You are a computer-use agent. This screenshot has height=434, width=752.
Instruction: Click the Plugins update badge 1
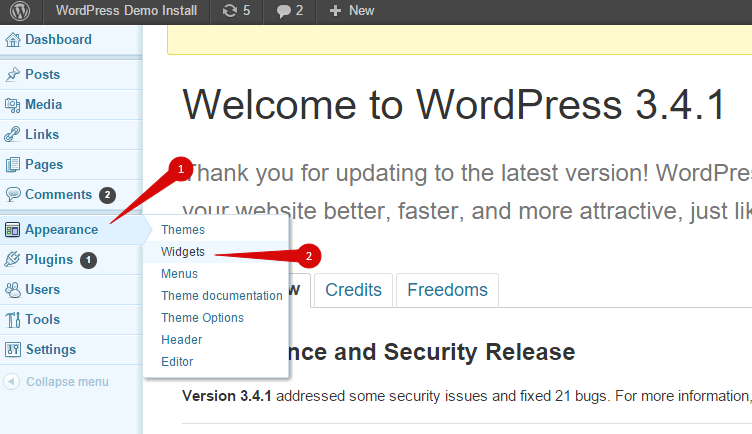pos(88,260)
